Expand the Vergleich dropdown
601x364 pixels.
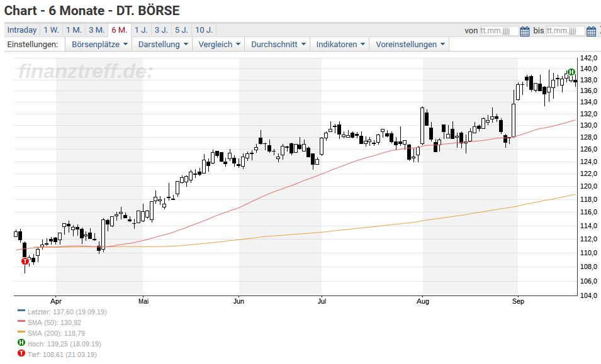pos(219,45)
